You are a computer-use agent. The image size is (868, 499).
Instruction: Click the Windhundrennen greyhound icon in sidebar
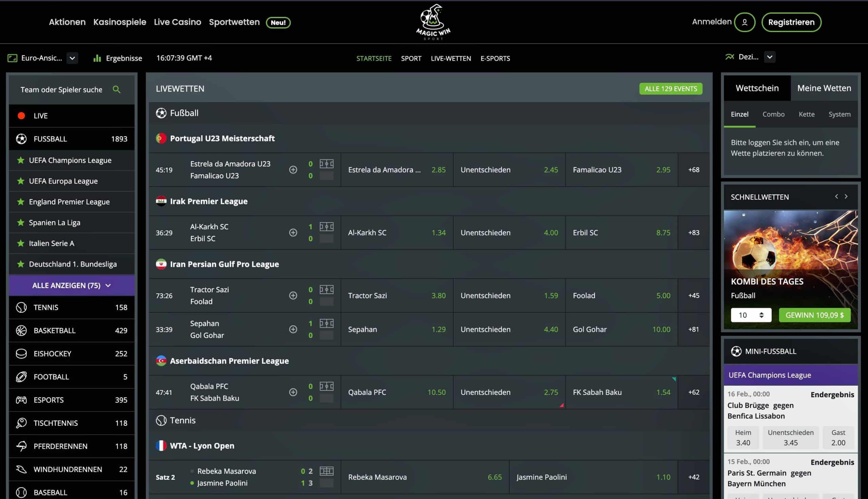click(x=21, y=469)
